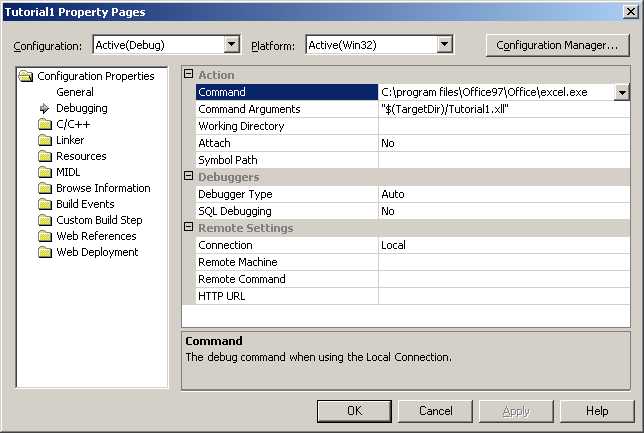Collapse the Action section

[x=189, y=75]
